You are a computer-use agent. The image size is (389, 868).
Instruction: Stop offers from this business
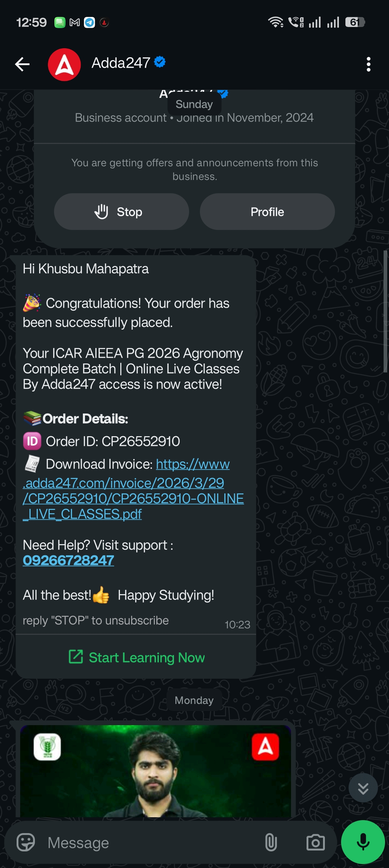click(121, 212)
